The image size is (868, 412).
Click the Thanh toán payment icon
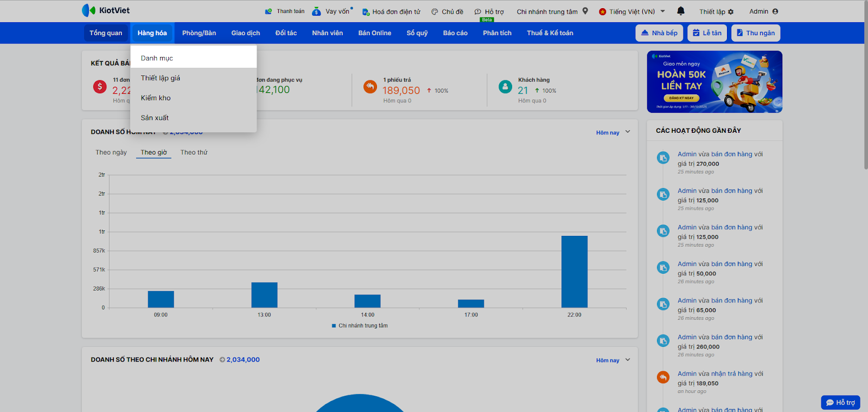(x=268, y=11)
